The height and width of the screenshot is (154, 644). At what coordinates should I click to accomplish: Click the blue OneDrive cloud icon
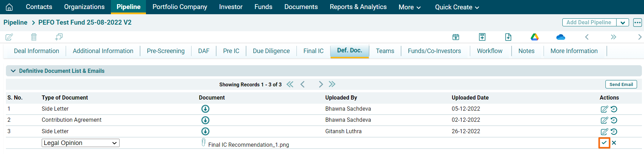[x=560, y=37]
